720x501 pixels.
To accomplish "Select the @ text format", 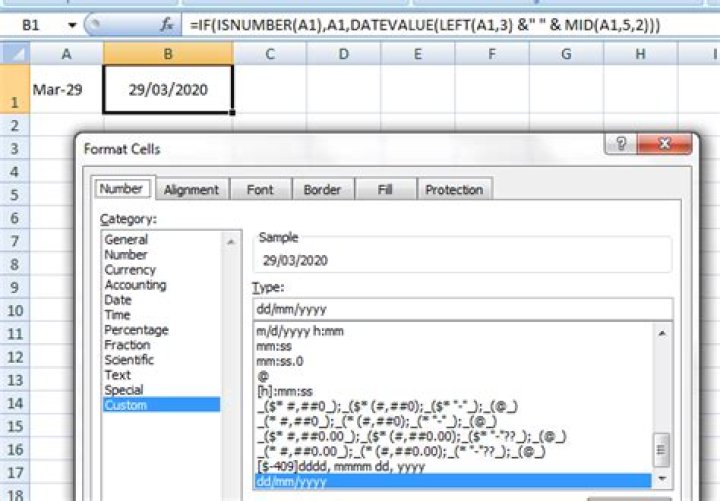I will (453, 377).
